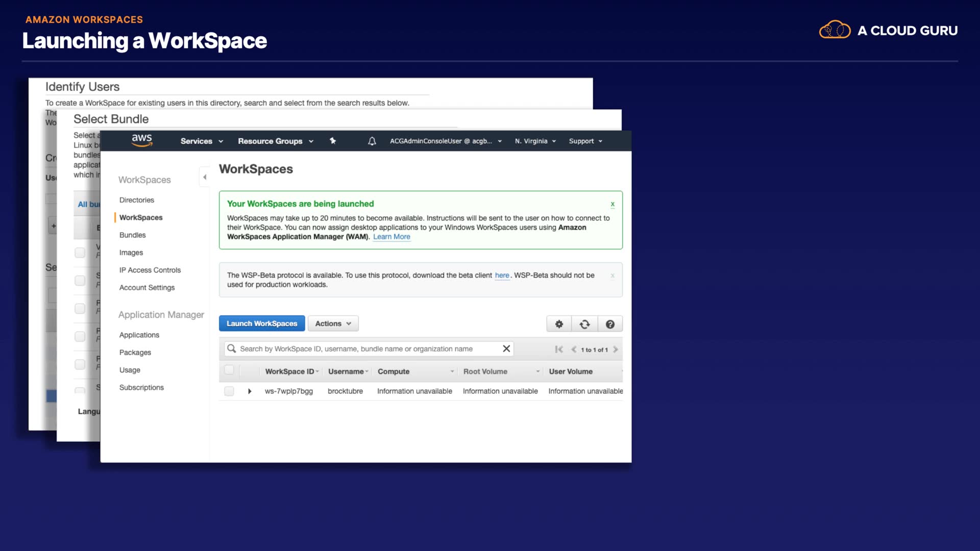Open the notifications bell icon
This screenshot has width=980, height=551.
click(372, 141)
